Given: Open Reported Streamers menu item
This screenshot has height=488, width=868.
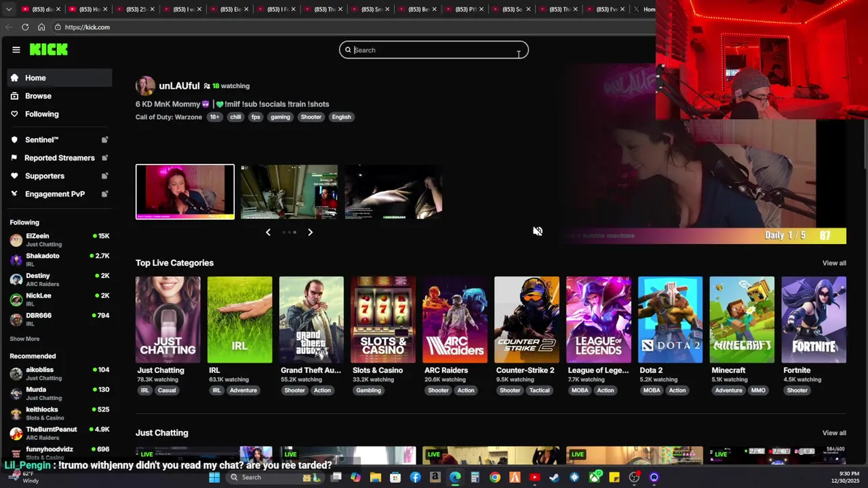Looking at the screenshot, I should coord(60,158).
